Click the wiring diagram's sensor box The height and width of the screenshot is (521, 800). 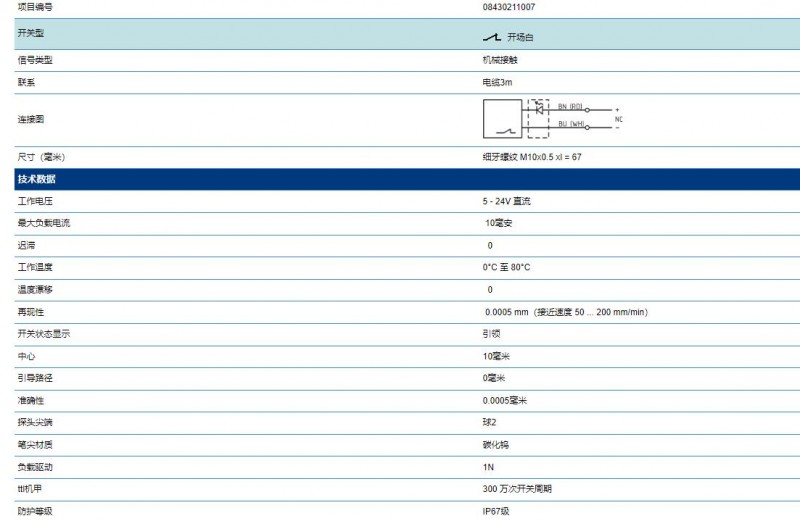503,119
